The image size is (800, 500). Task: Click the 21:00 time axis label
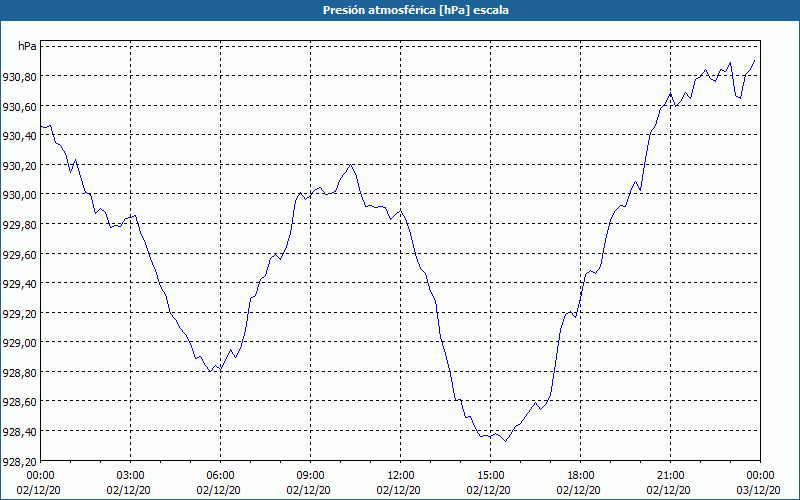tap(670, 476)
